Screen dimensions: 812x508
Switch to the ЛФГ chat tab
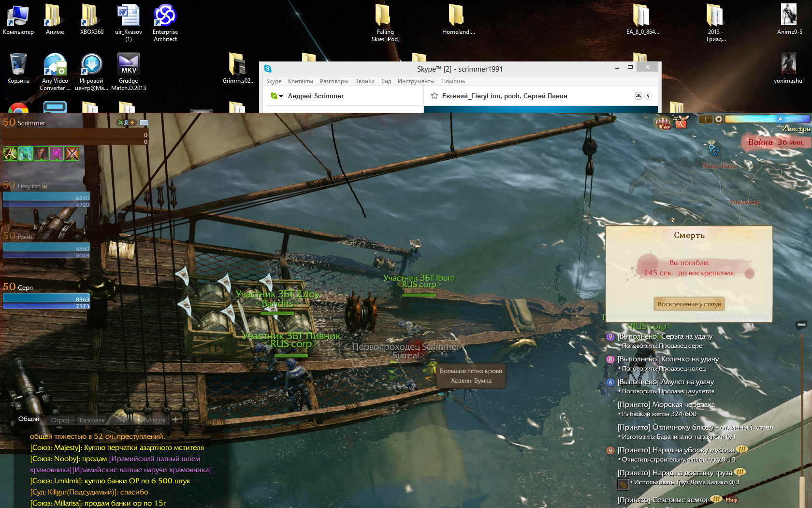[x=122, y=420]
